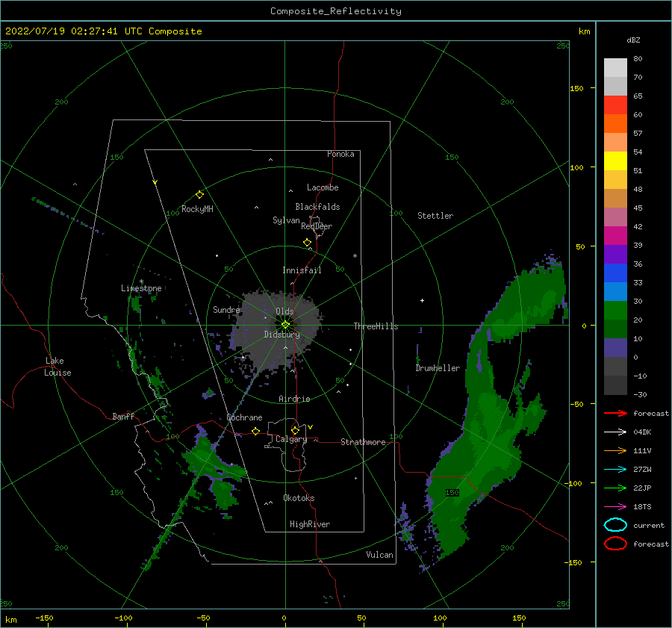
Task: Click the asterisk marker above Limestone
Action: [x=141, y=282]
